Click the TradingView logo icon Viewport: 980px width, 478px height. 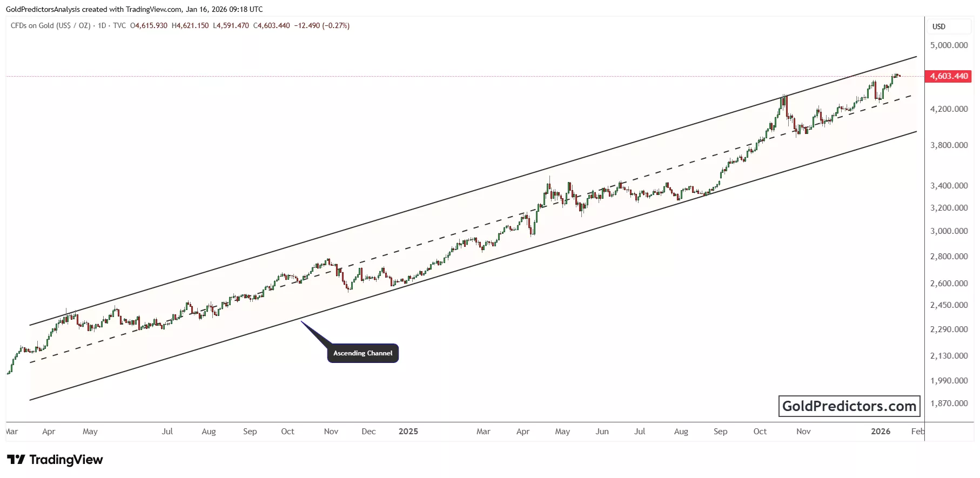16,460
